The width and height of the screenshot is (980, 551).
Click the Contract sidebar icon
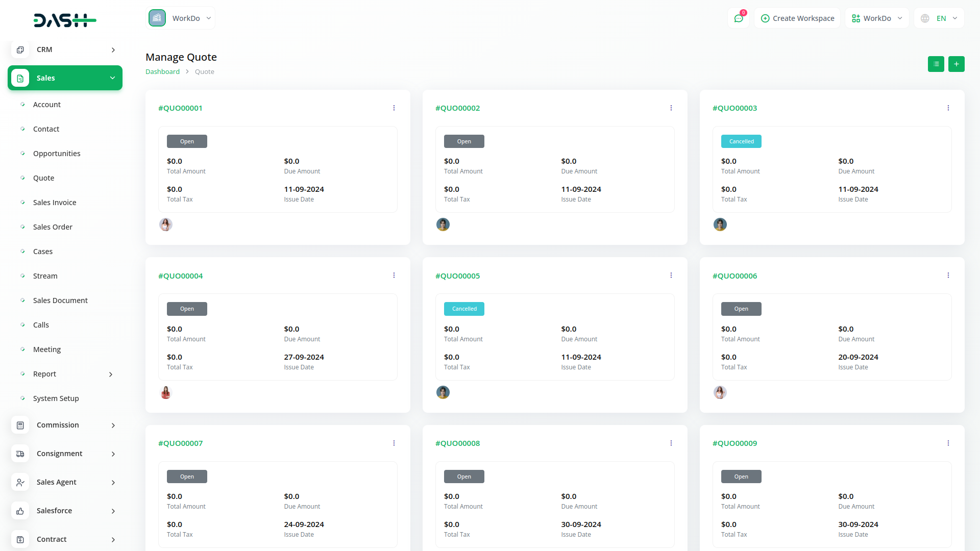[x=20, y=539]
